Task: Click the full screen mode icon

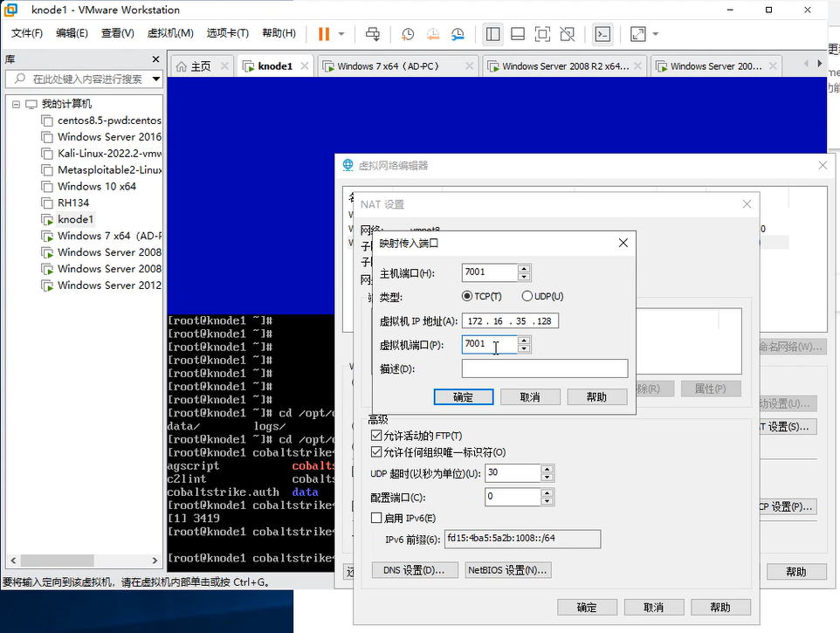Action: [x=542, y=34]
